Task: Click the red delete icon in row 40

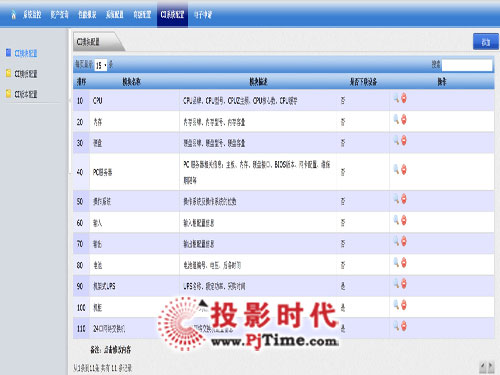Action: tap(404, 169)
